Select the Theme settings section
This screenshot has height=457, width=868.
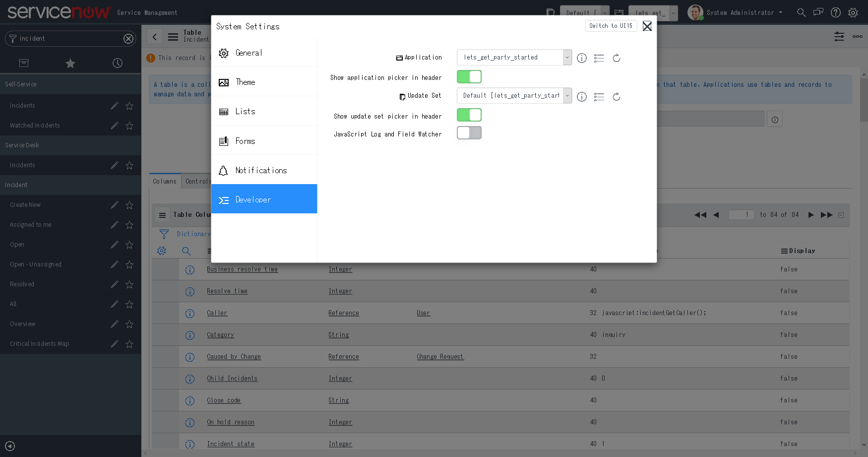click(245, 82)
